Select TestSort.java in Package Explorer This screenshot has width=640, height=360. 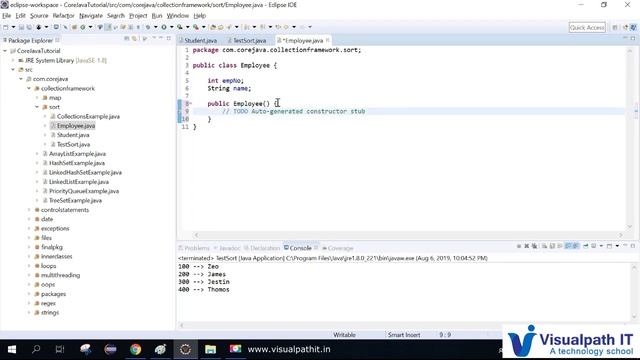pos(73,144)
